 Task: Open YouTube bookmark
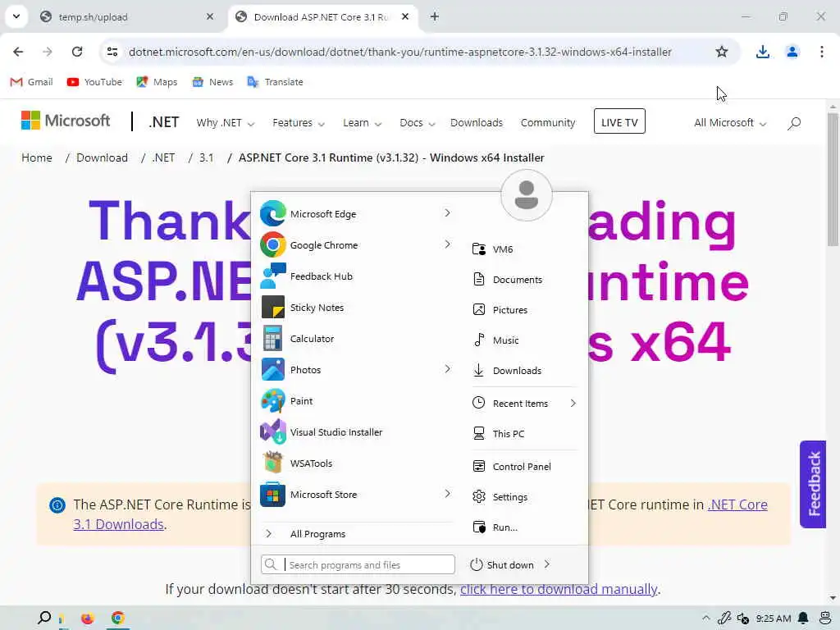coord(95,82)
